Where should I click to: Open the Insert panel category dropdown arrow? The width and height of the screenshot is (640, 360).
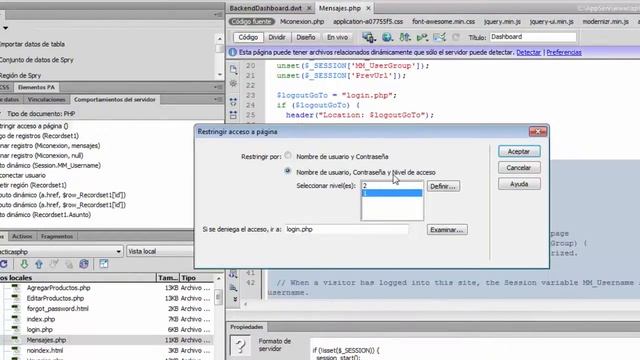coord(5,28)
